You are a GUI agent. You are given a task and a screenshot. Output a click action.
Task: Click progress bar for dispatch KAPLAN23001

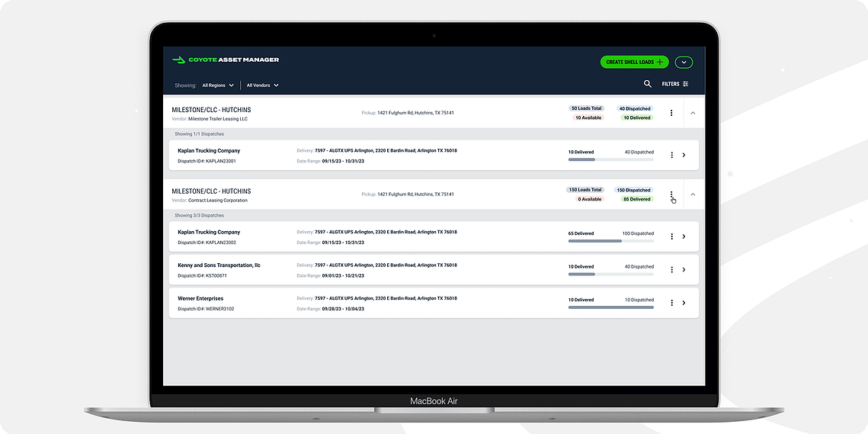610,159
